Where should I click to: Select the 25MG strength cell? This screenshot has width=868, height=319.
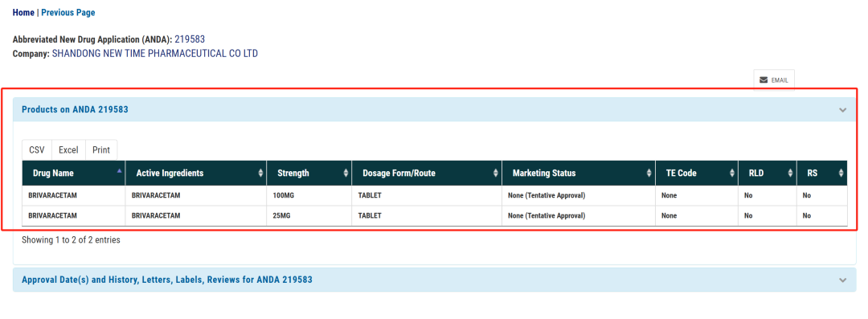309,216
